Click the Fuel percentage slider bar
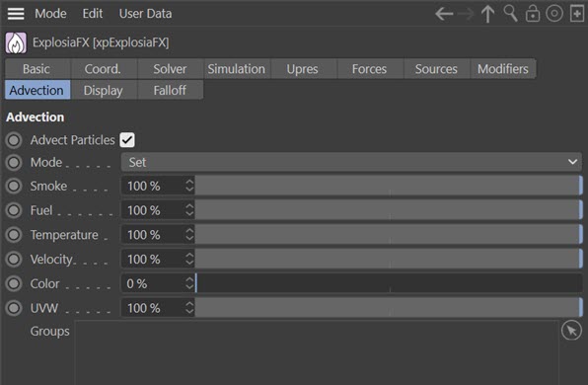Image resolution: width=588 pixels, height=385 pixels. pos(389,210)
